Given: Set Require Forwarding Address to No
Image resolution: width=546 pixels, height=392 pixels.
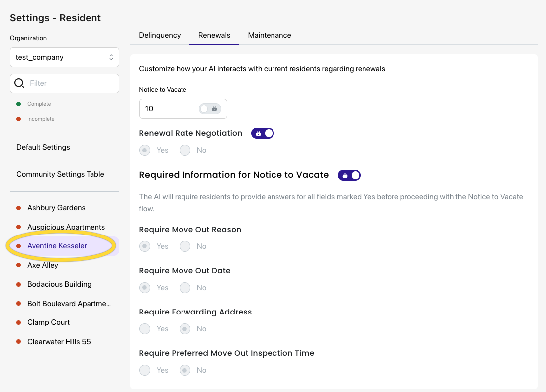Looking at the screenshot, I should pos(185,329).
